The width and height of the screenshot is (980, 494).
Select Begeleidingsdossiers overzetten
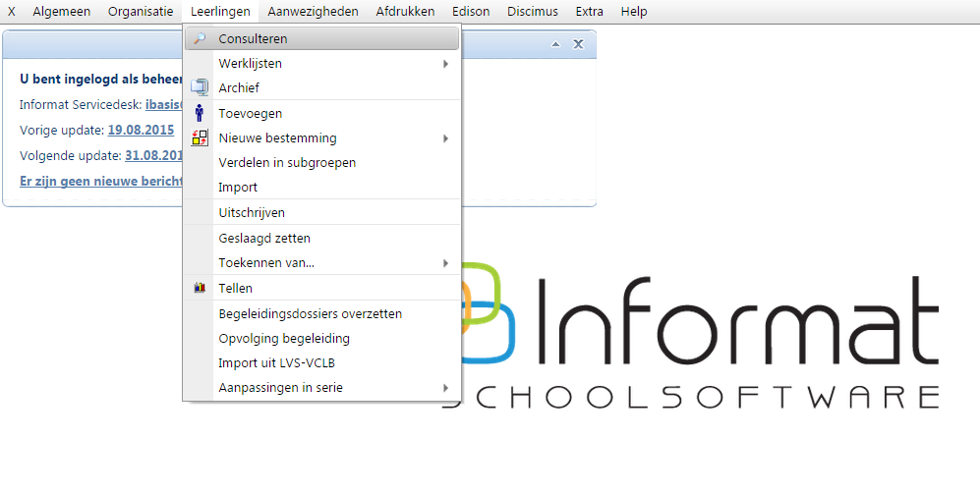tap(321, 313)
